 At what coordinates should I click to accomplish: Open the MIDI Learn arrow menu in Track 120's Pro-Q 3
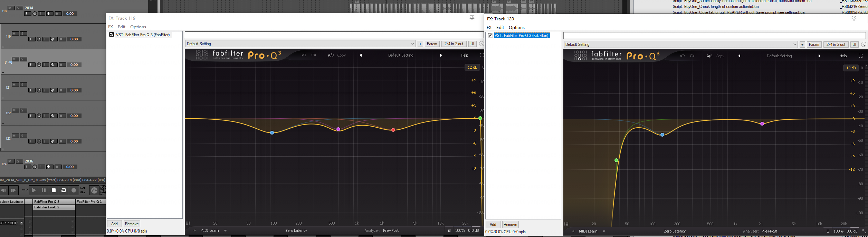click(x=604, y=231)
